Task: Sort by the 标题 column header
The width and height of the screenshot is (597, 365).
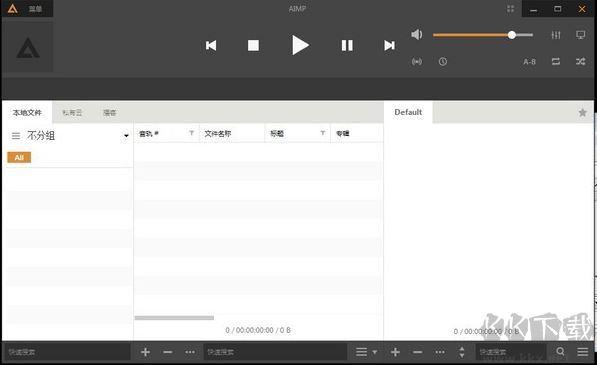Action: point(277,134)
